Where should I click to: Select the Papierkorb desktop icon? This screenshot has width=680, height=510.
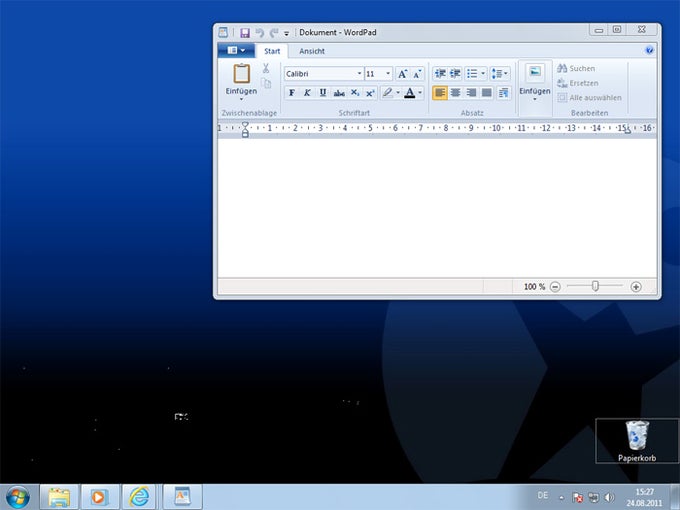tap(637, 441)
